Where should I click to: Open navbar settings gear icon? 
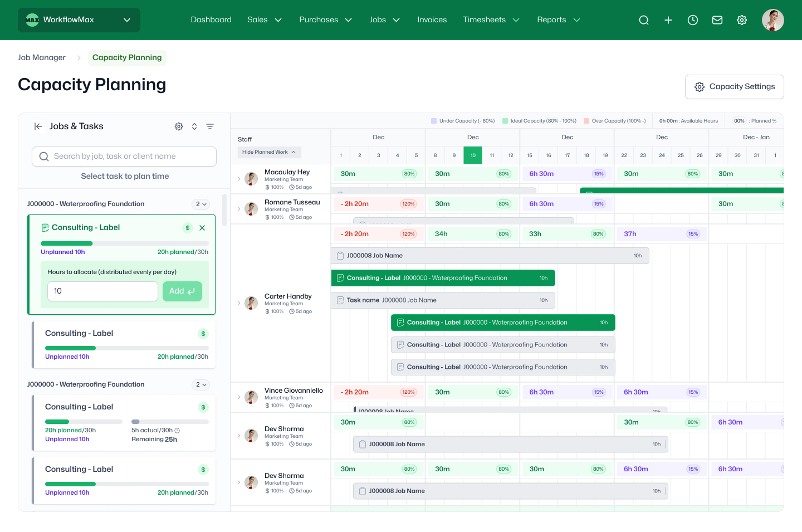point(742,19)
